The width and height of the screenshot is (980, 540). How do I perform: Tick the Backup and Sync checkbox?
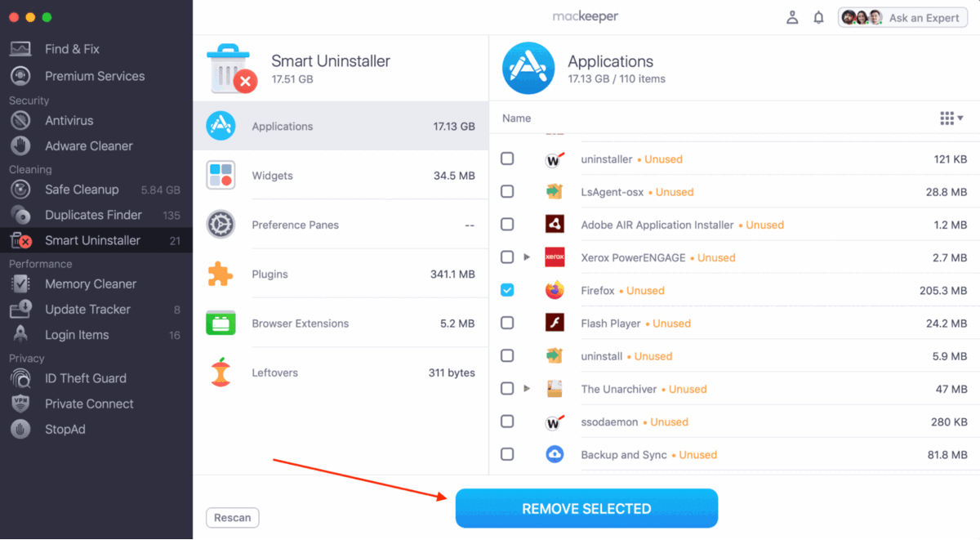click(507, 454)
